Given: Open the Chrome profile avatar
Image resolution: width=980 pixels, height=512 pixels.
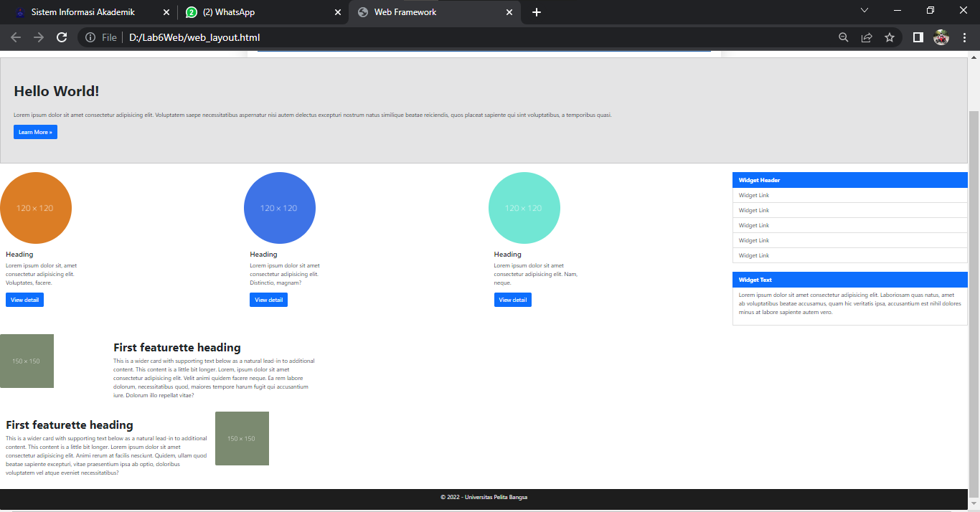Looking at the screenshot, I should coord(941,37).
